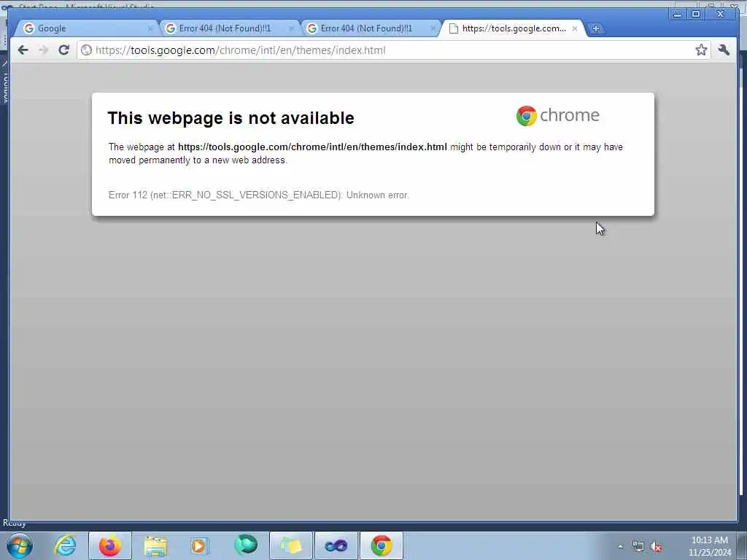Maximize the Chrome window
This screenshot has width=747, height=560.
pyautogui.click(x=695, y=15)
